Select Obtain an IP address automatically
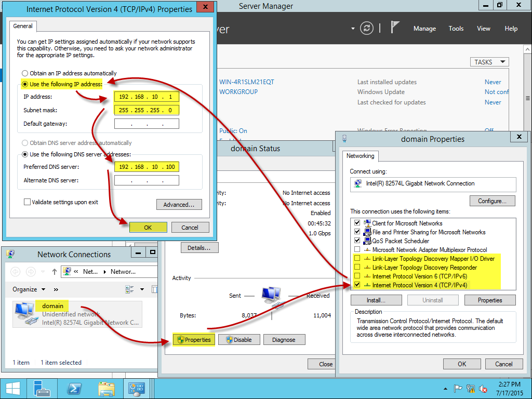The width and height of the screenshot is (532, 399). coord(25,73)
